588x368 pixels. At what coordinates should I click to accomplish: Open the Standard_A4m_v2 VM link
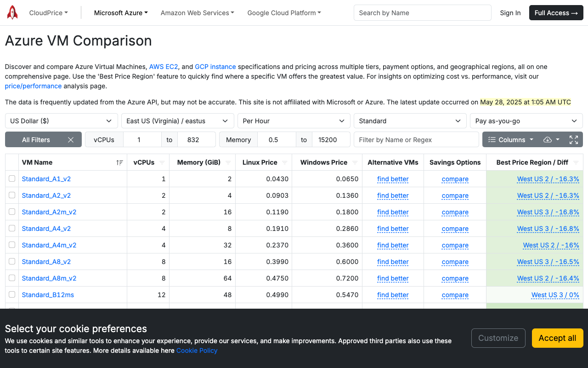pyautogui.click(x=49, y=245)
